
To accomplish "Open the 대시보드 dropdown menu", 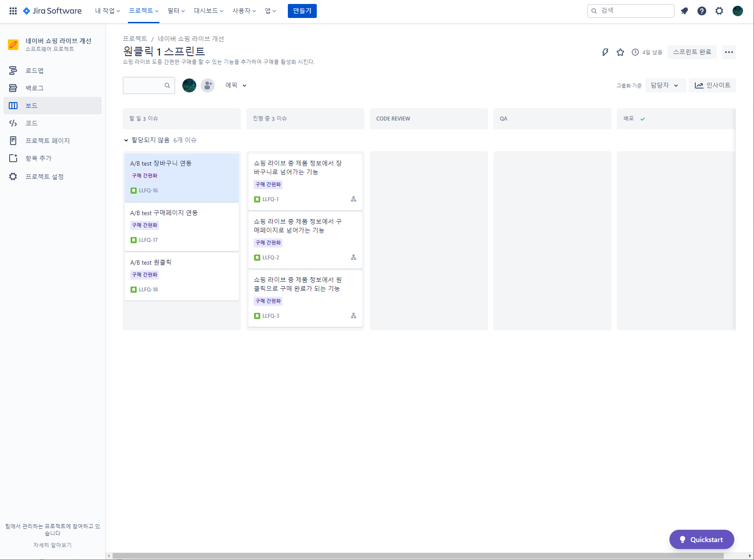I will click(209, 11).
